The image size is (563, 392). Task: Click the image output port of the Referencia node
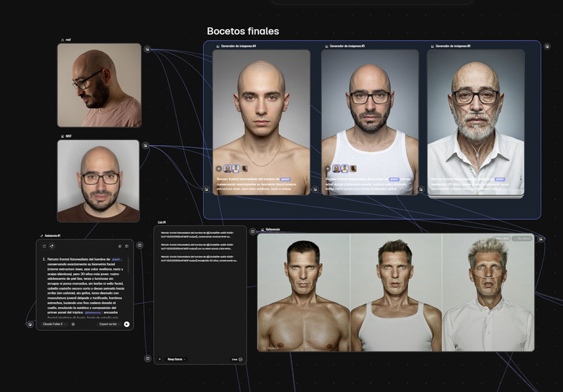tap(540, 239)
